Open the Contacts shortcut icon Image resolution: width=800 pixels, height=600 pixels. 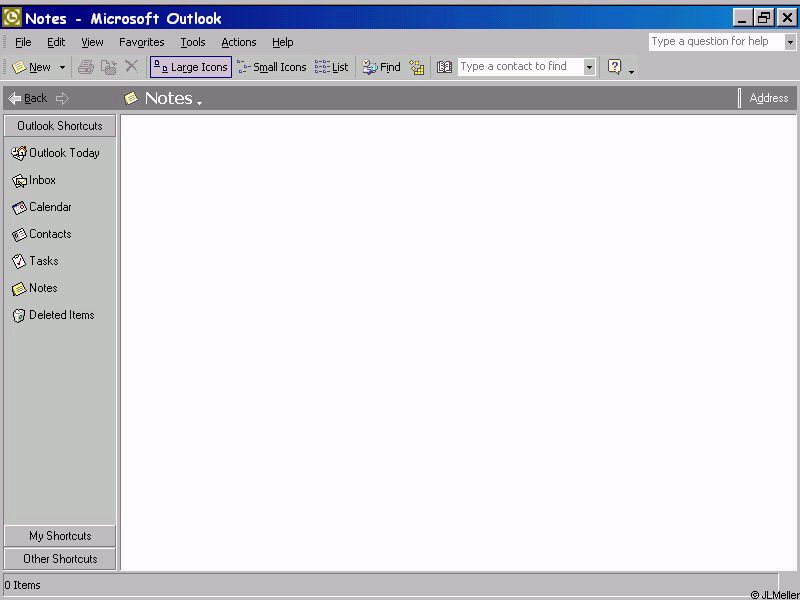coord(19,234)
